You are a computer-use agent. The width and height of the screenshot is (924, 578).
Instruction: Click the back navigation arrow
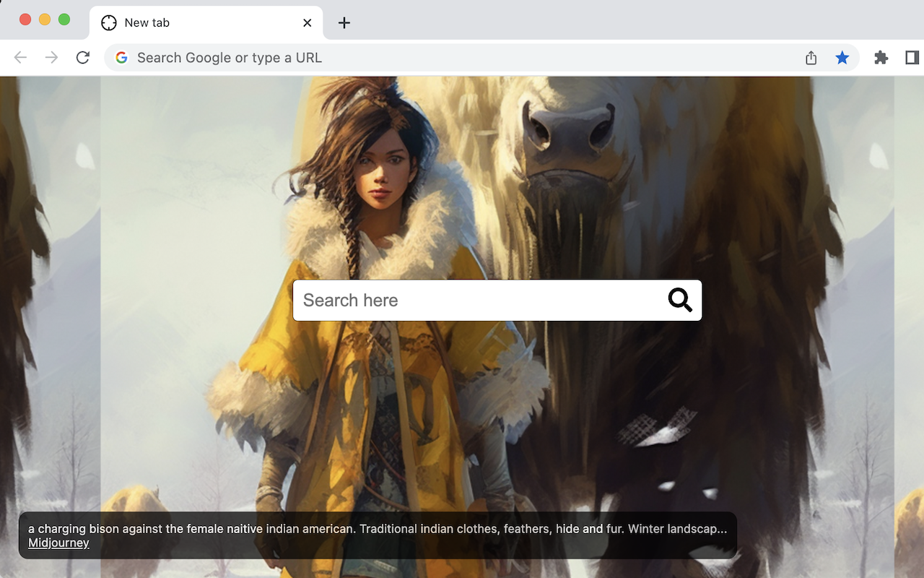tap(20, 58)
